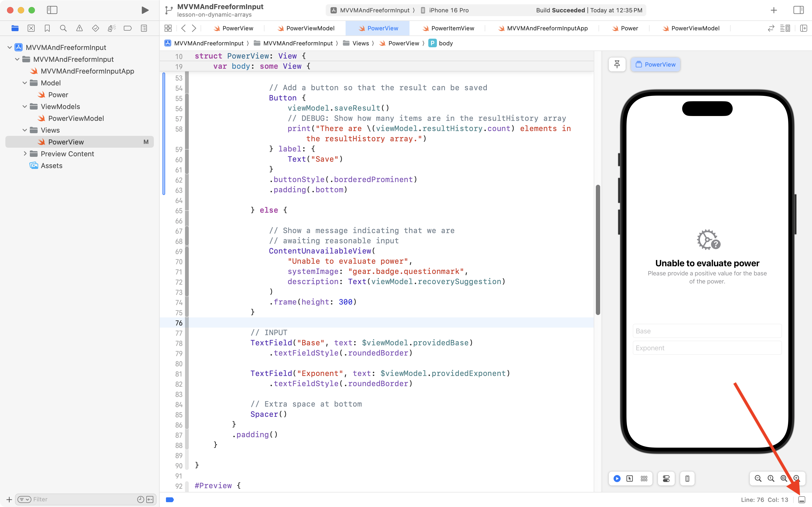812x507 pixels.
Task: Collapse the Model folder
Action: pos(24,83)
